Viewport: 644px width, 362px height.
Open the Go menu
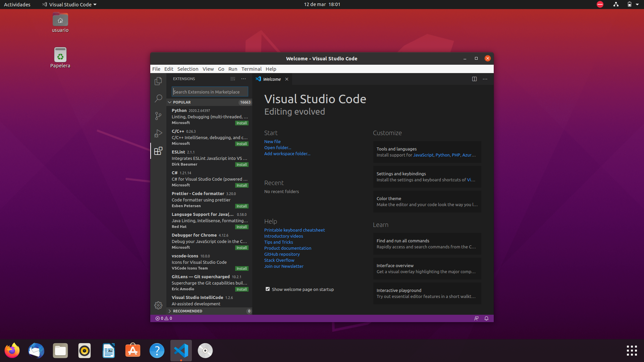click(x=221, y=69)
